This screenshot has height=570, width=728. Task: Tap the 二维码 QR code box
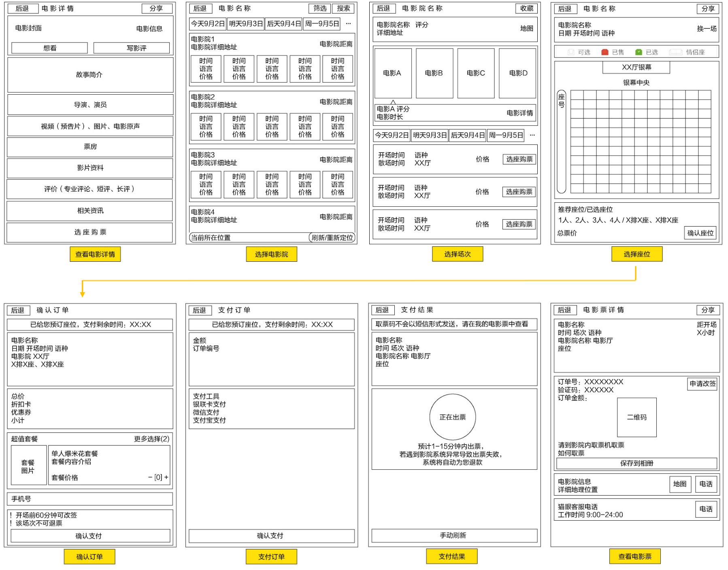coord(637,417)
